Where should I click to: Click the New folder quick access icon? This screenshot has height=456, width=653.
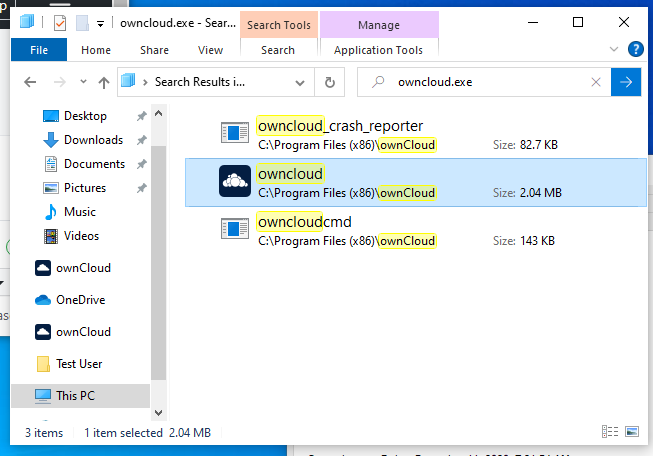coord(82,22)
